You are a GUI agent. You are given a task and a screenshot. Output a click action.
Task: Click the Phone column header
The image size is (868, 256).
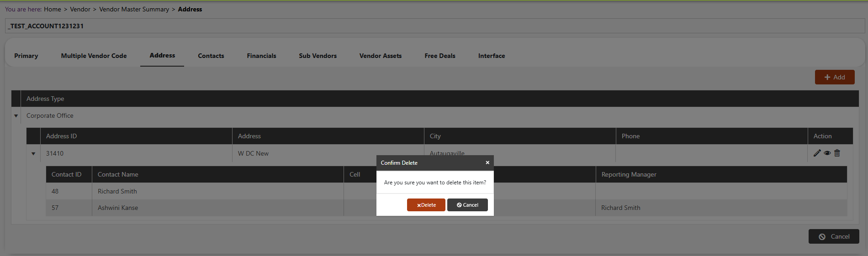click(712, 136)
